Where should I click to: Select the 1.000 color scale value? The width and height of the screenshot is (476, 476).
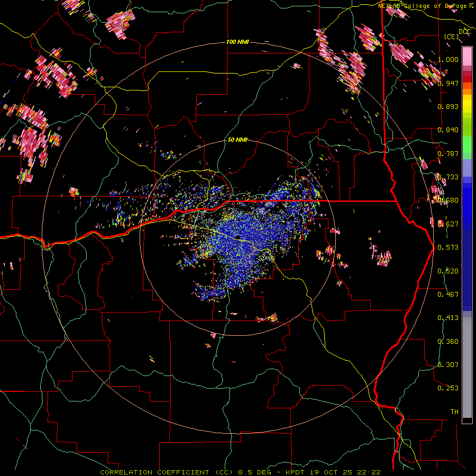[448, 59]
